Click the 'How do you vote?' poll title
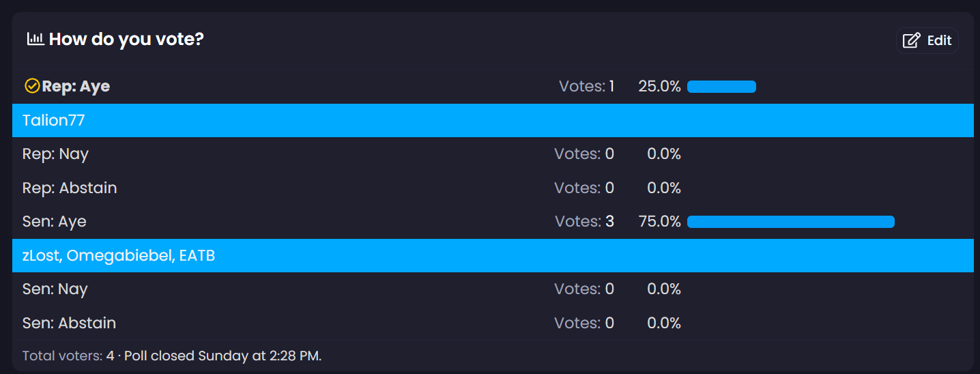The image size is (980, 374). click(126, 39)
